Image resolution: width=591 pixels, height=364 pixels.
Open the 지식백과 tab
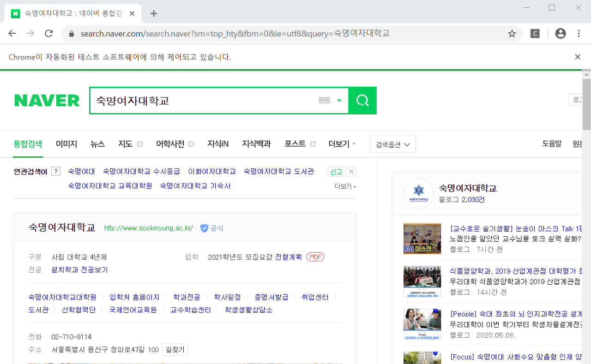pyautogui.click(x=256, y=143)
